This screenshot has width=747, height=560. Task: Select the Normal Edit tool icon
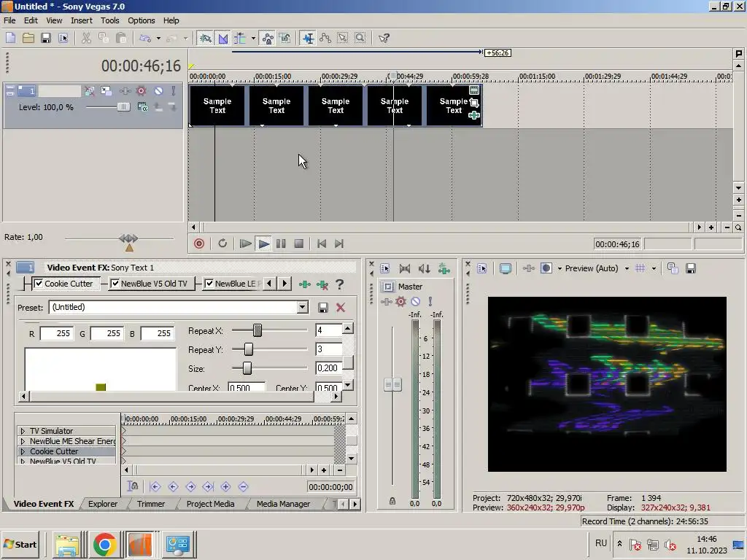[309, 38]
